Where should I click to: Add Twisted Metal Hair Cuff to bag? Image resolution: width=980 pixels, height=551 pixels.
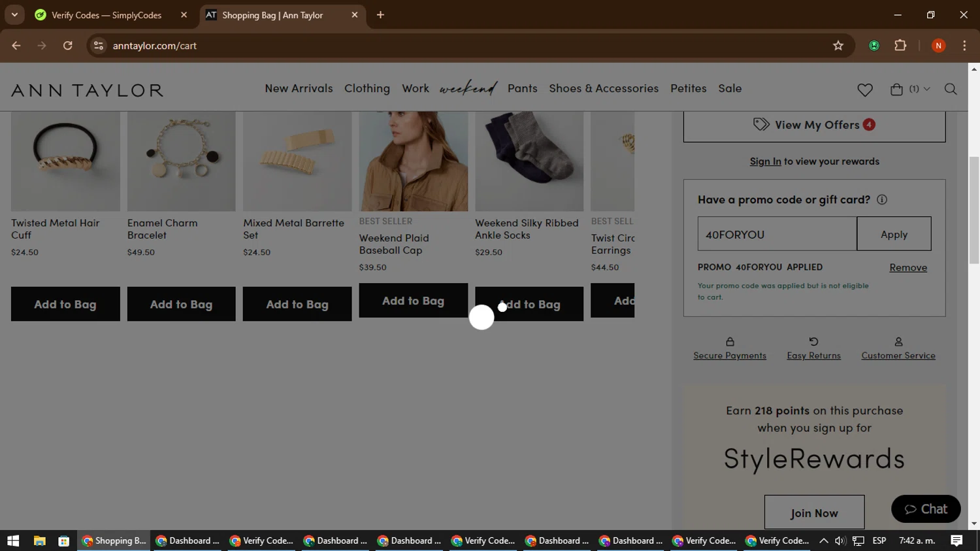[65, 304]
